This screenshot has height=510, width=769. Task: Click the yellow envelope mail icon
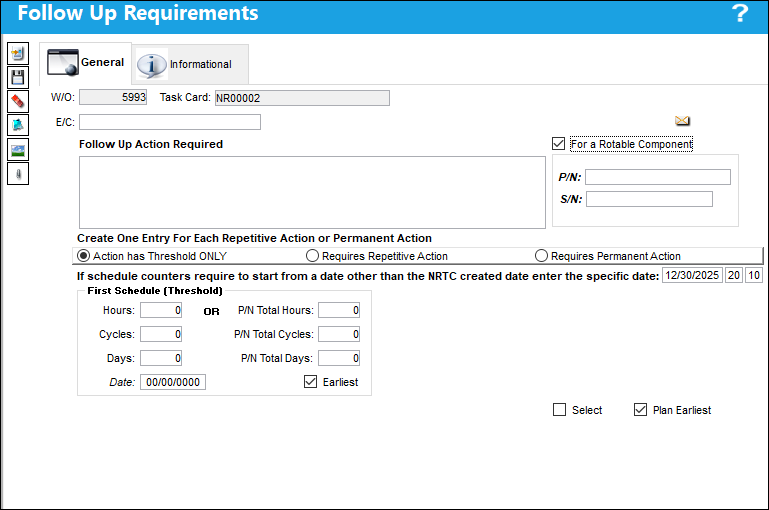(x=682, y=121)
